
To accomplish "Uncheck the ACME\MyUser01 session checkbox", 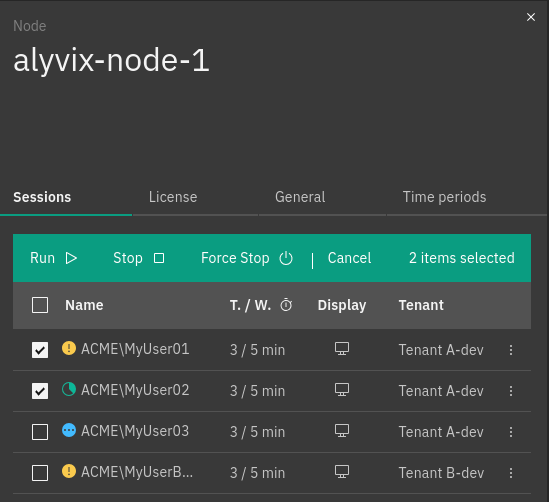I will [40, 350].
